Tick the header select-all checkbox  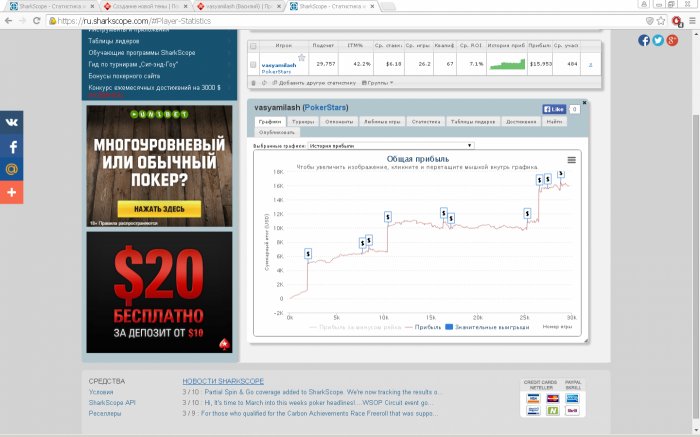253,46
